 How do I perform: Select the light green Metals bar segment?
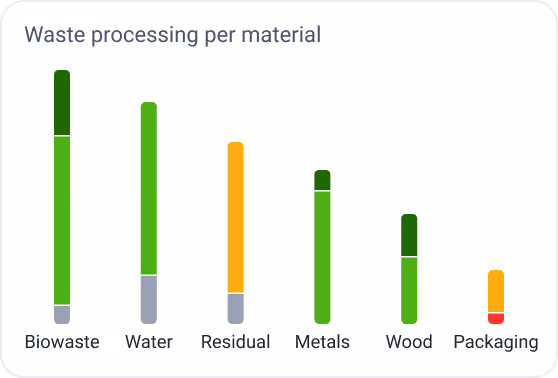(322, 258)
